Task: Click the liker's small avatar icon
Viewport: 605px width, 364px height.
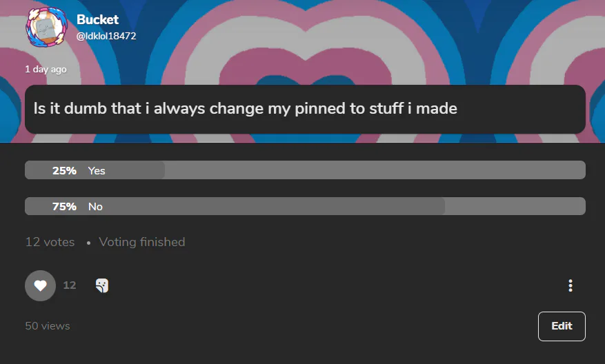Action: pyautogui.click(x=102, y=285)
